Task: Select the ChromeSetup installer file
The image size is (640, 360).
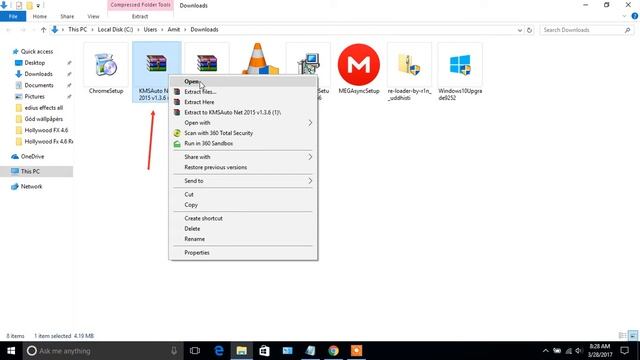Action: [x=106, y=69]
